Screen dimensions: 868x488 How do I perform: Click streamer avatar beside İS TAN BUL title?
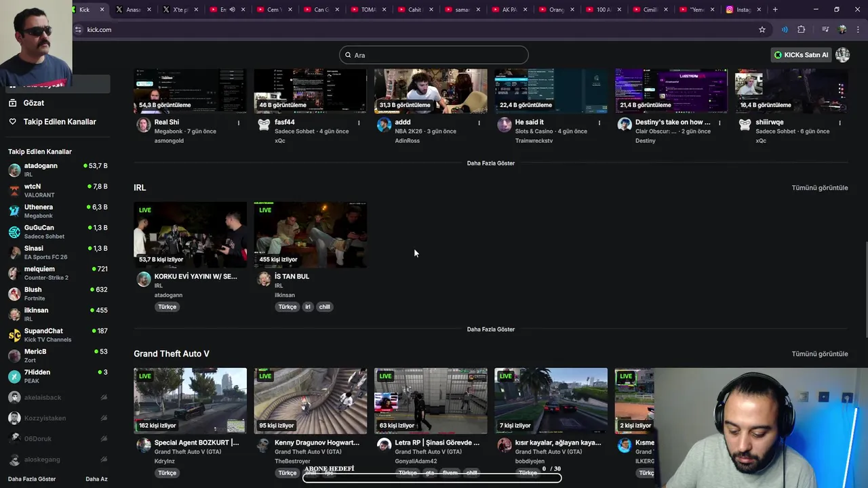coord(264,279)
